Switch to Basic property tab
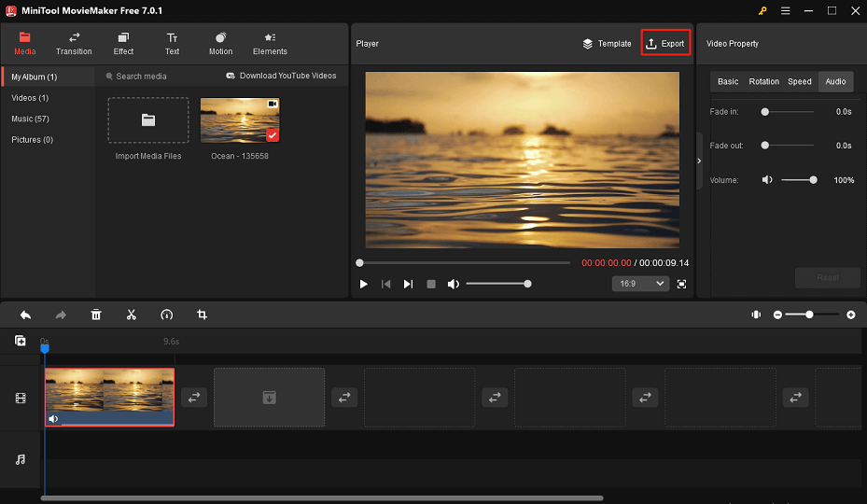The image size is (867, 504). 728,81
